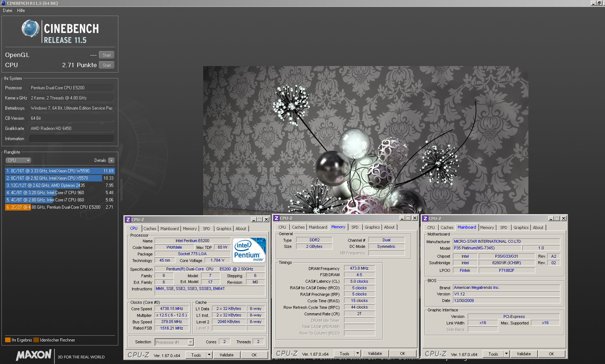Open About tab in first CPU-Z window
Viewport: 605px width, 364px height.
[x=241, y=229]
